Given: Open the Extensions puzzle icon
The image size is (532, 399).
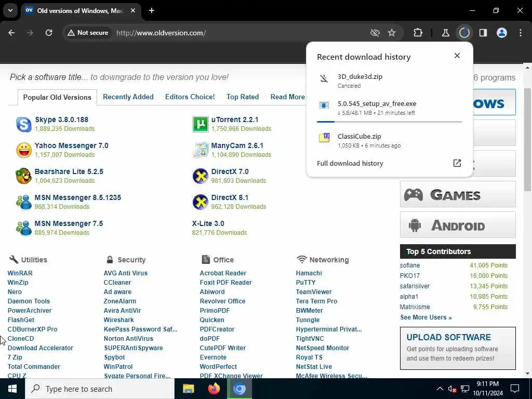Looking at the screenshot, I should 418,33.
